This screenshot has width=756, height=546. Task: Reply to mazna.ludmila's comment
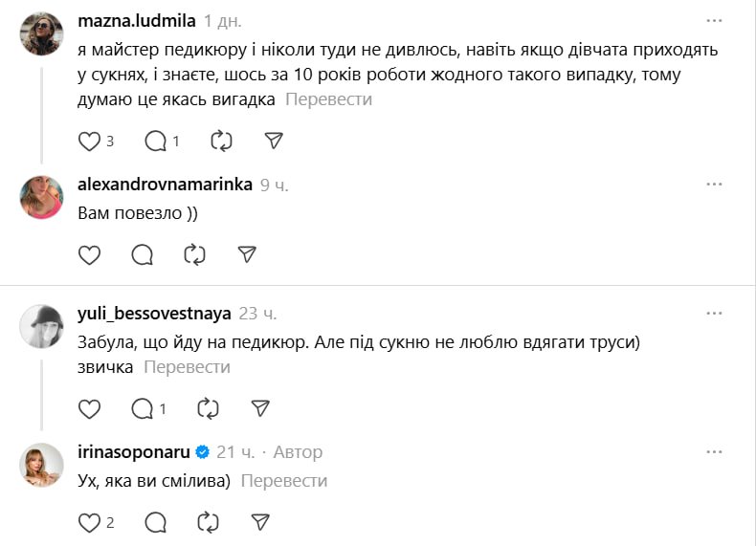pyautogui.click(x=155, y=142)
